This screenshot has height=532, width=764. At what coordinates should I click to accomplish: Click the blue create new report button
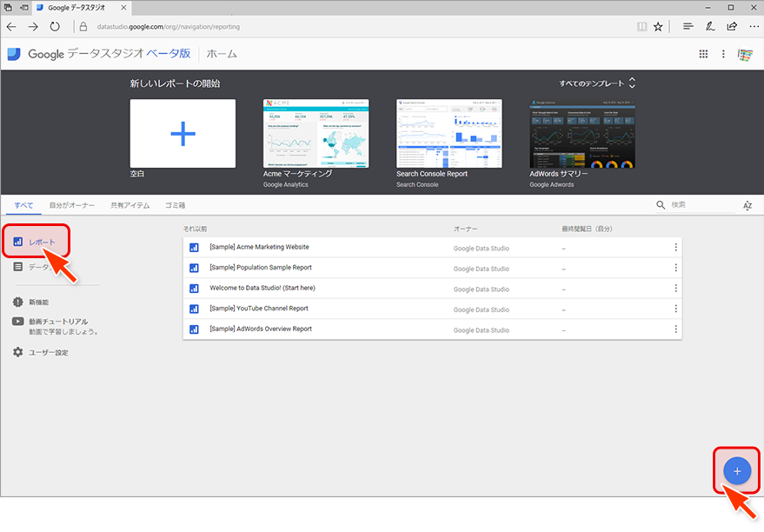(737, 471)
